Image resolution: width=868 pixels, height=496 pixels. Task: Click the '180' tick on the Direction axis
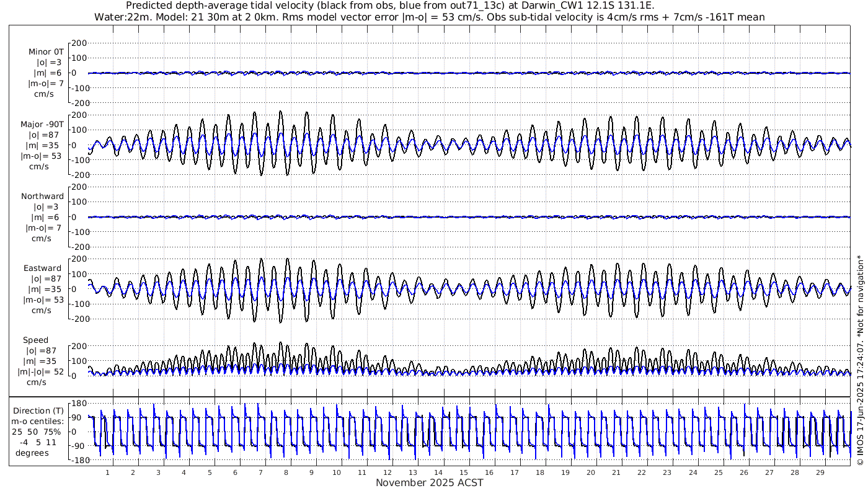point(78,404)
